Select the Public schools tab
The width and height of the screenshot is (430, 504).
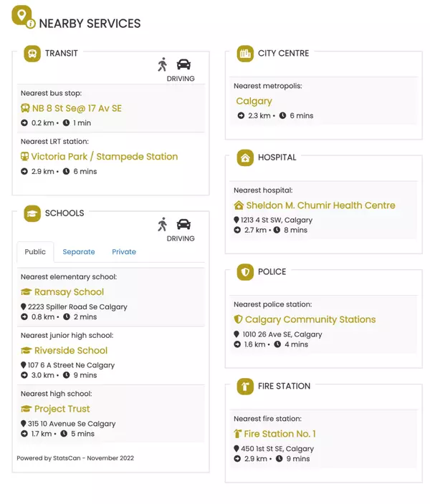pyautogui.click(x=35, y=252)
